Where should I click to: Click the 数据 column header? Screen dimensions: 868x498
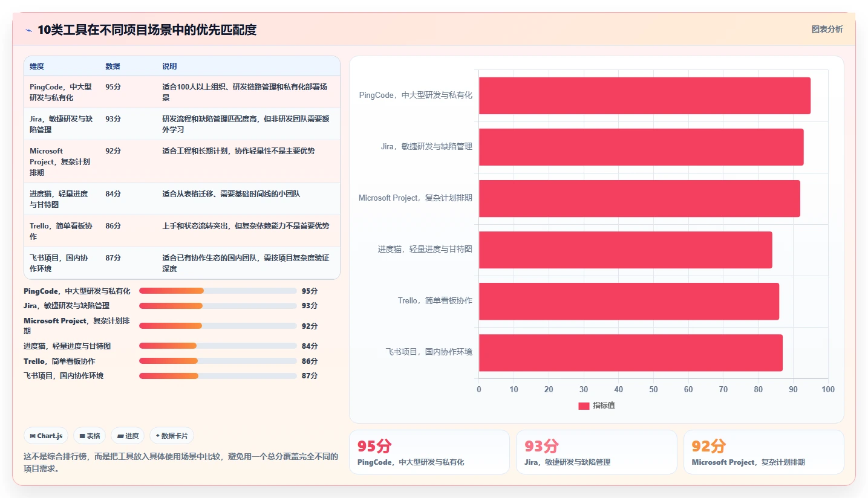(113, 66)
